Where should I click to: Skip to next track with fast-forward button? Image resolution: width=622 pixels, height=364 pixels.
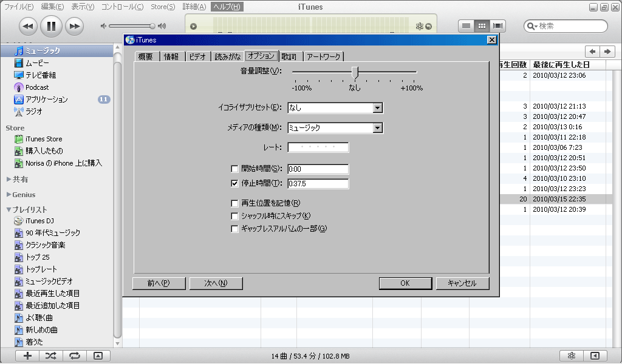click(x=74, y=26)
